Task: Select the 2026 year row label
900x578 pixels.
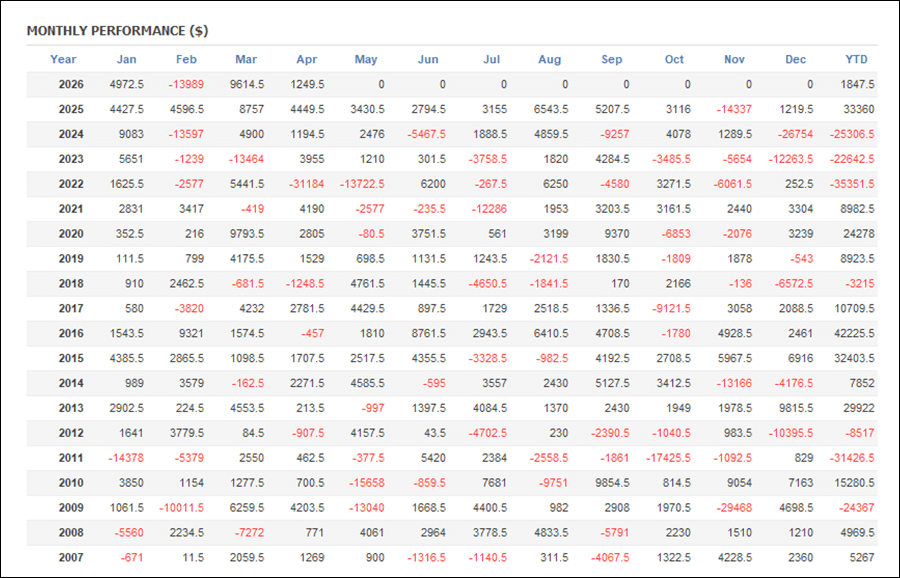Action: [71, 84]
